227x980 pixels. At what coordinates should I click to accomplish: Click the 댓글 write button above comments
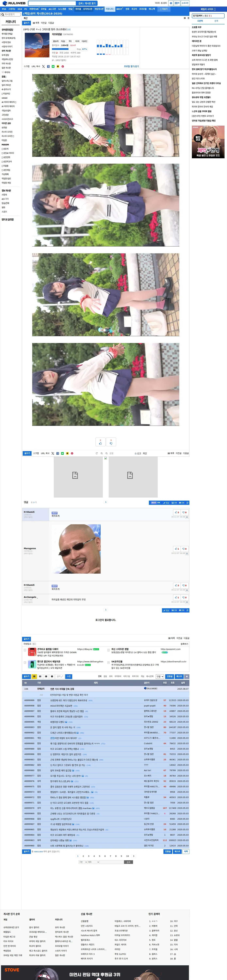[x=166, y=503]
